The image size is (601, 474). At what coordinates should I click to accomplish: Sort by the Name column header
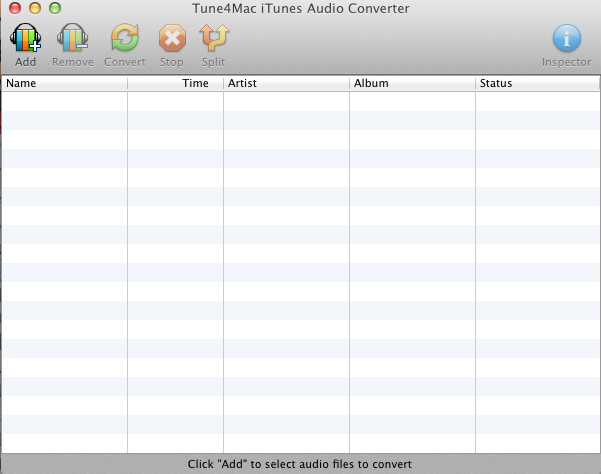(64, 83)
